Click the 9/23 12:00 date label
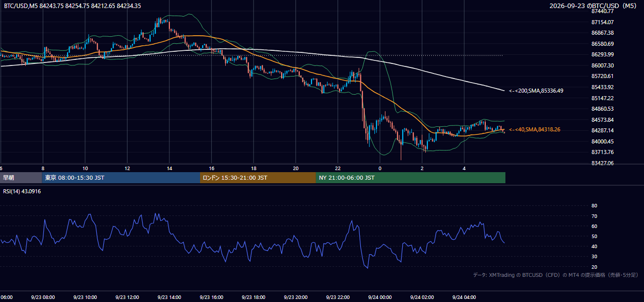Image resolution: width=644 pixels, height=302 pixels. click(127, 297)
